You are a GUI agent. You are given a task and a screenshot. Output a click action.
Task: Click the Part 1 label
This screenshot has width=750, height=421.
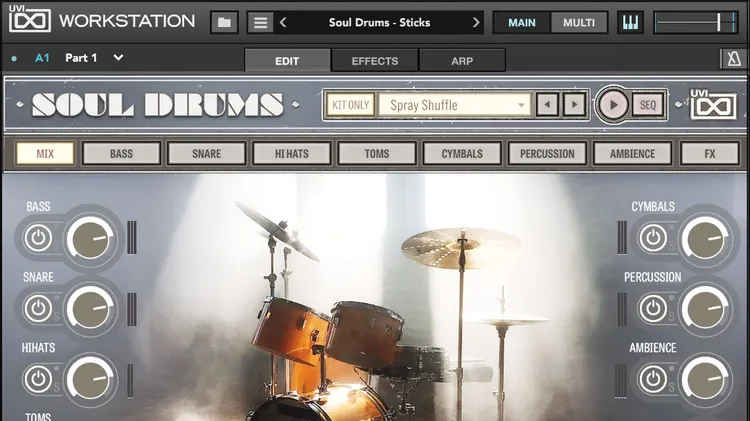pyautogui.click(x=81, y=58)
